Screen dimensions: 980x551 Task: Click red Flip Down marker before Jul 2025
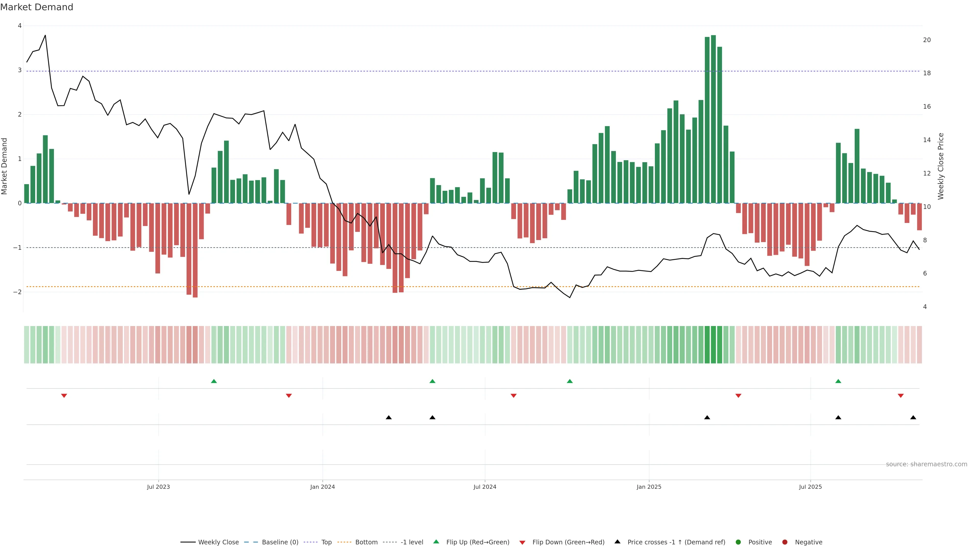tap(738, 396)
